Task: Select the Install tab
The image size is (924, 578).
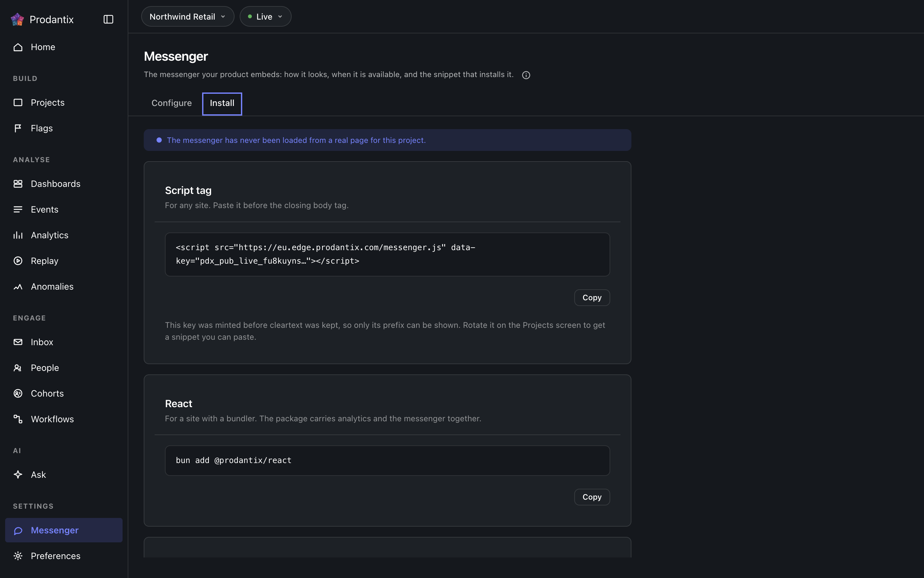Action: click(x=222, y=103)
